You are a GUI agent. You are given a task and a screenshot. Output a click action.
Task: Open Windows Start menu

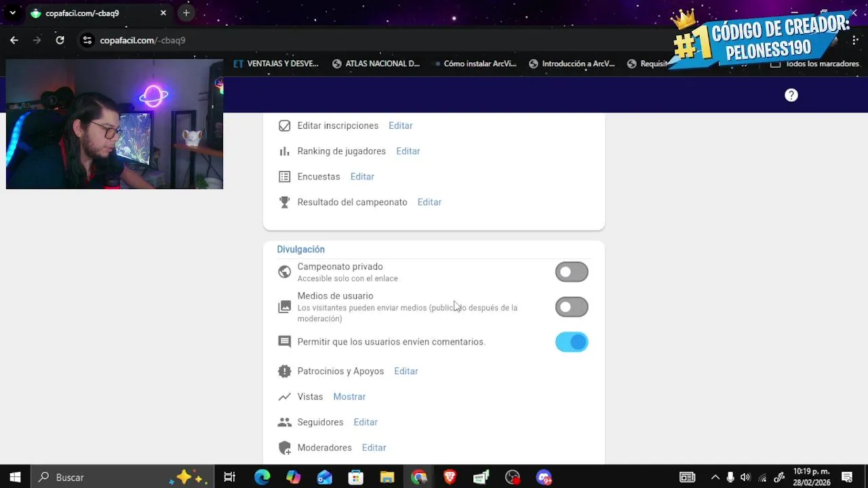pos(15,477)
